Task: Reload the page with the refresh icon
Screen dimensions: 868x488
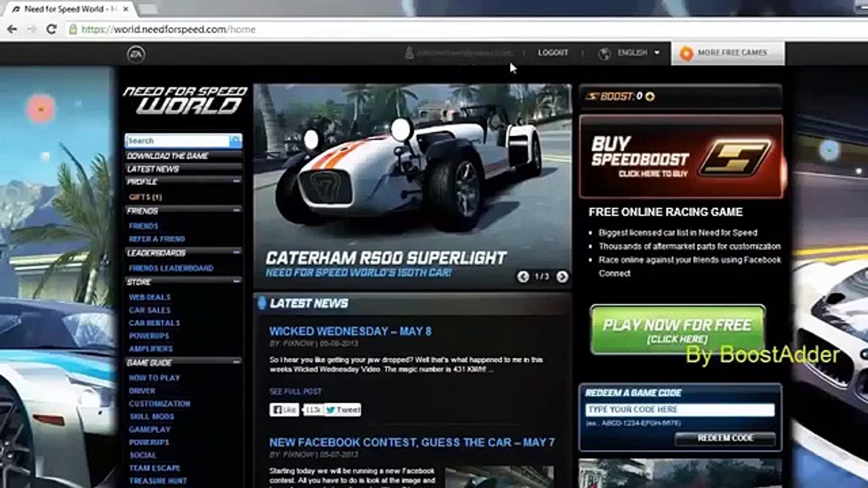Action: click(51, 29)
